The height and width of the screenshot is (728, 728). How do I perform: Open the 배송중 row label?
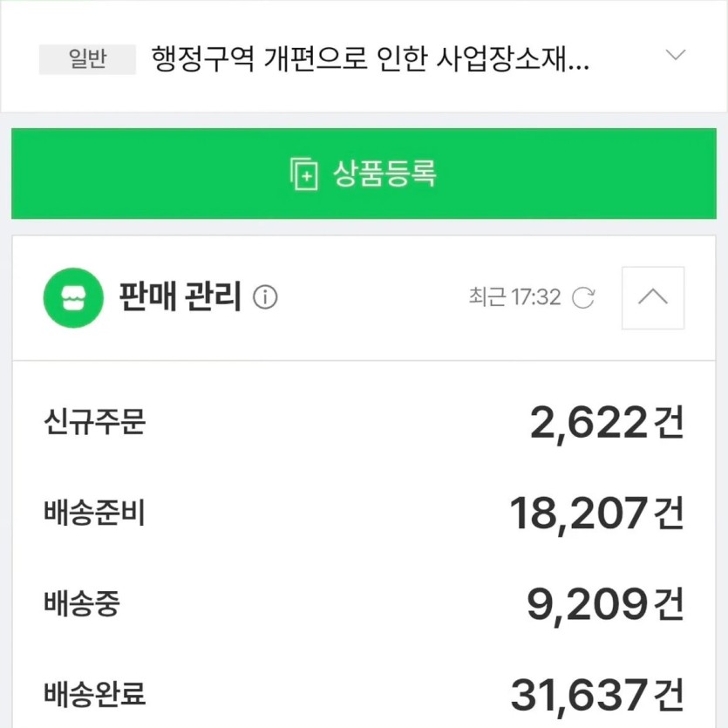(x=82, y=603)
